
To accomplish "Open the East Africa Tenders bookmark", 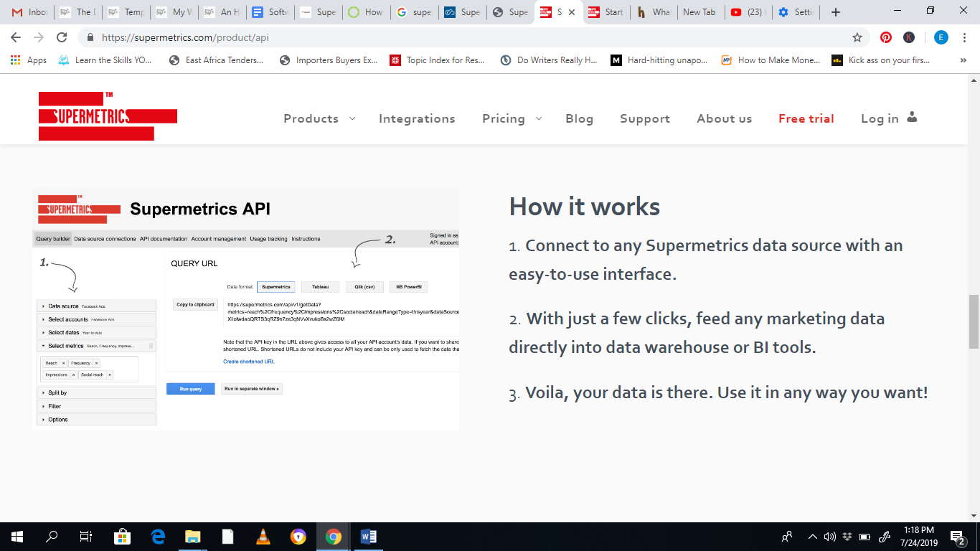I will [217, 60].
